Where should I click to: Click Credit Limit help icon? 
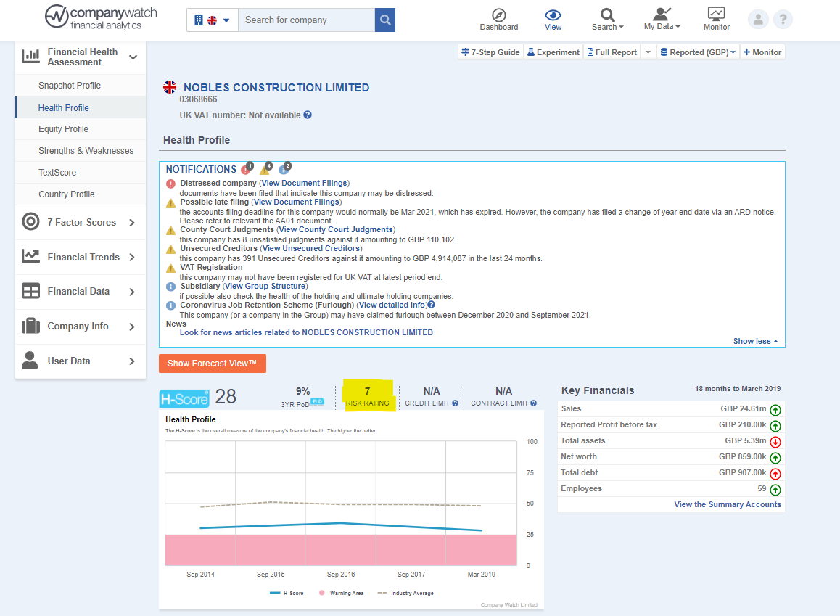(456, 403)
